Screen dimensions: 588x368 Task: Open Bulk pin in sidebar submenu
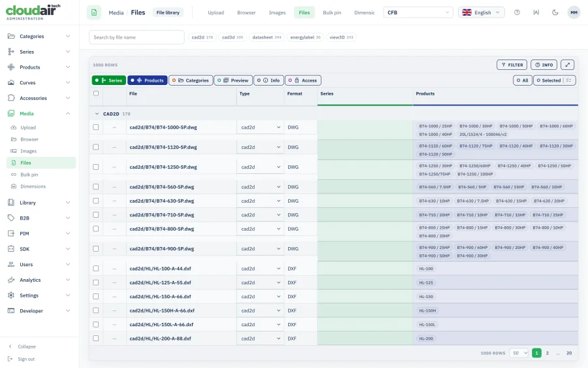(x=29, y=175)
